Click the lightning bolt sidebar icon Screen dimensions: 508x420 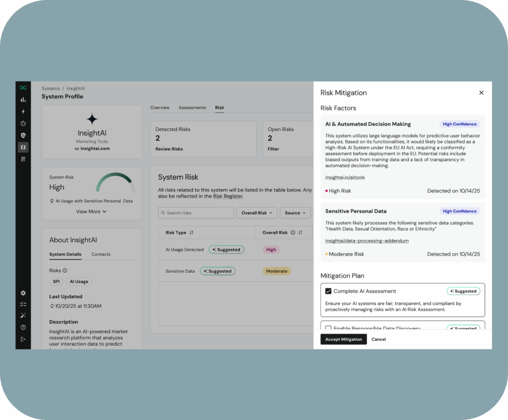coord(23,112)
